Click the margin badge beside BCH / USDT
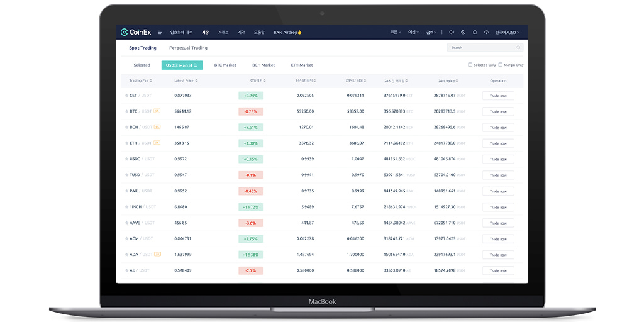This screenshot has height=322, width=644. pos(157,127)
